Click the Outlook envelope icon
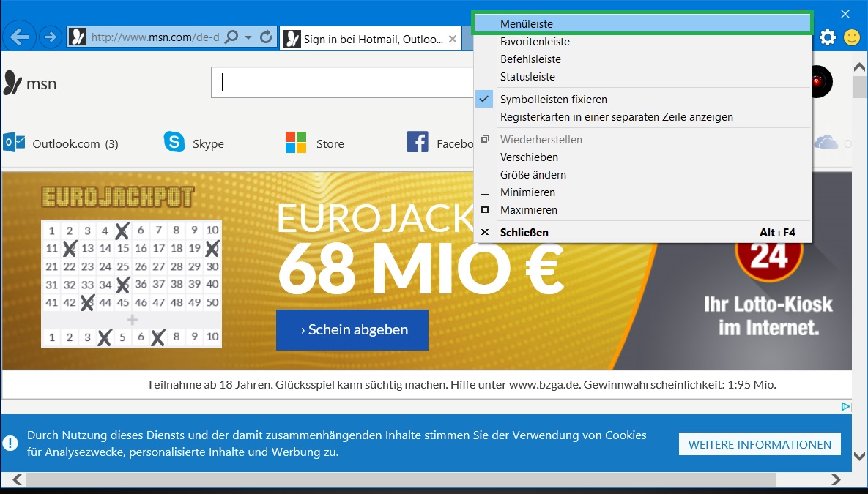 tap(14, 142)
